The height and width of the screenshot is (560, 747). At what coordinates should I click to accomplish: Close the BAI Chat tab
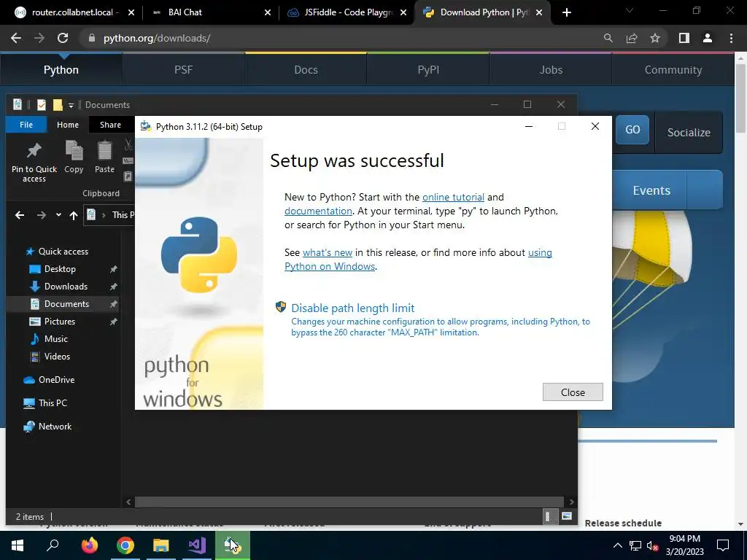[x=268, y=12]
